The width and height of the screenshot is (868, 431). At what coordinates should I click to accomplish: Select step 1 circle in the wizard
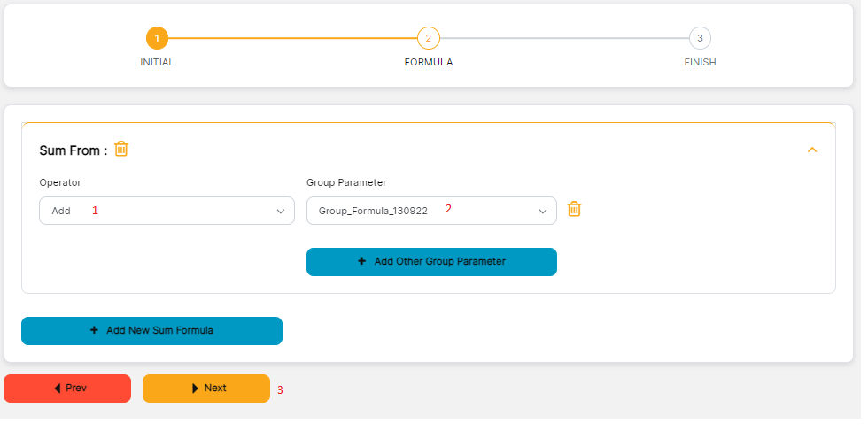[157, 38]
